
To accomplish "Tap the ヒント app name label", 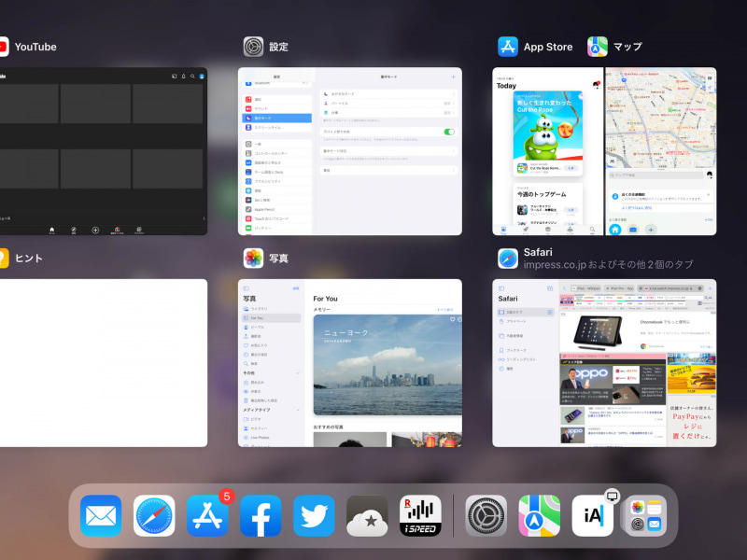I will pos(29,259).
